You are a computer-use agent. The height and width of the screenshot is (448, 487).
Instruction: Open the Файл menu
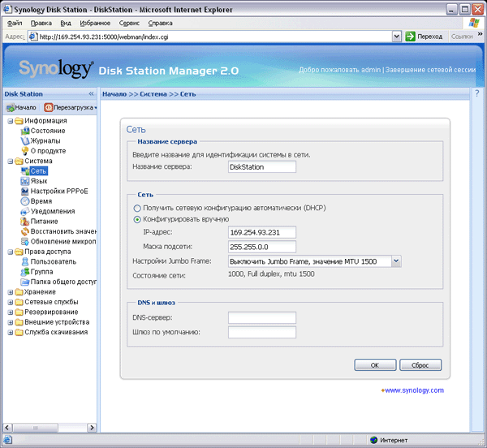[x=15, y=24]
